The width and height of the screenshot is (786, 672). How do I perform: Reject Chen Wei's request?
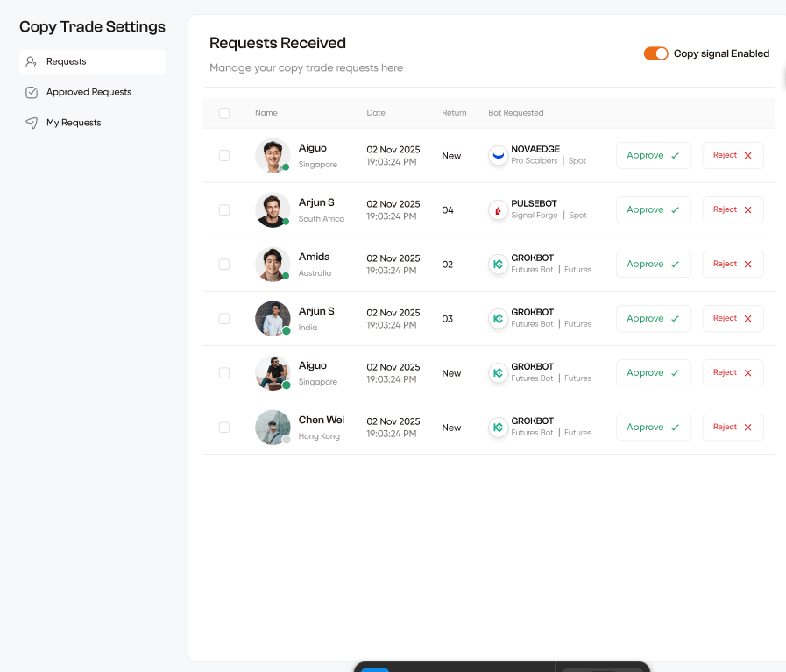tap(733, 428)
